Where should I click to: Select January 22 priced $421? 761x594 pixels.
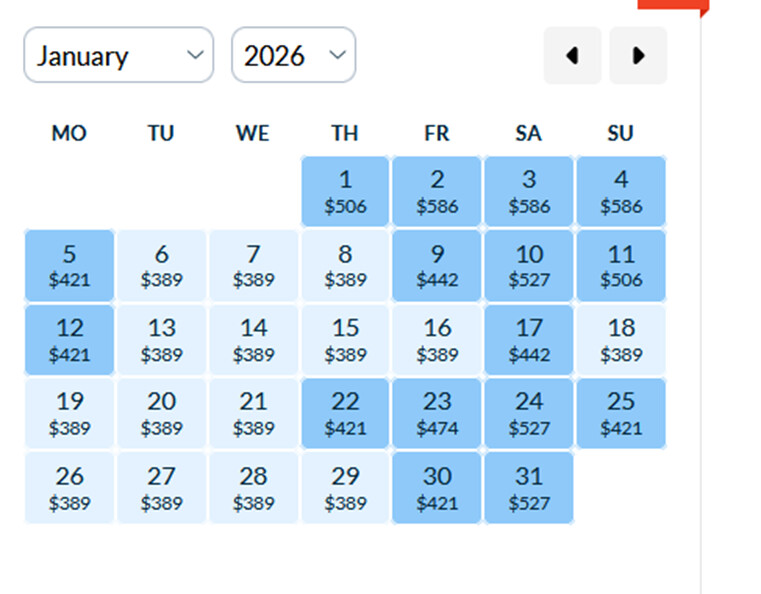pos(345,414)
